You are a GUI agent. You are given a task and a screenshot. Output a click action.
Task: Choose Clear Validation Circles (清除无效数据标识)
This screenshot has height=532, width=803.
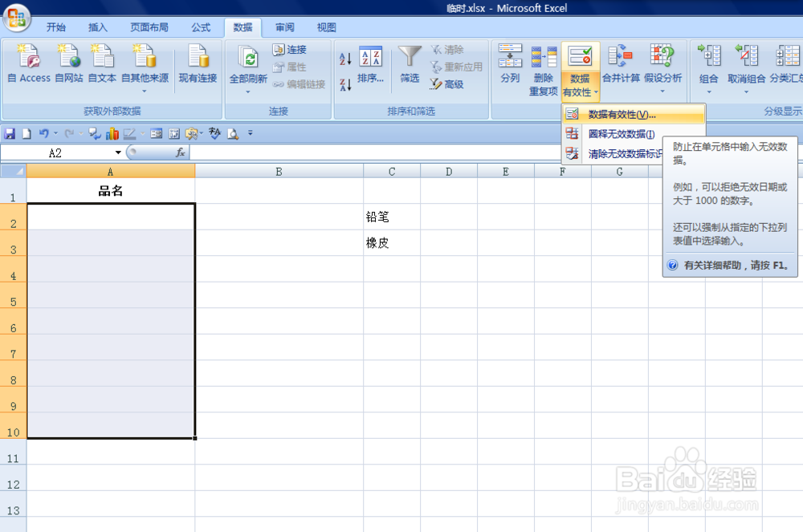tap(613, 153)
